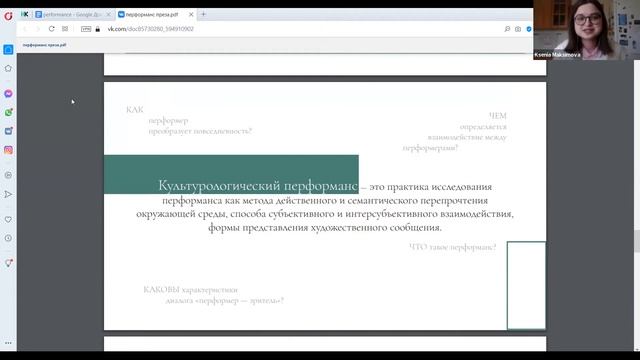Go forward to the next page
The height and width of the screenshot is (360, 640).
tap(38, 29)
